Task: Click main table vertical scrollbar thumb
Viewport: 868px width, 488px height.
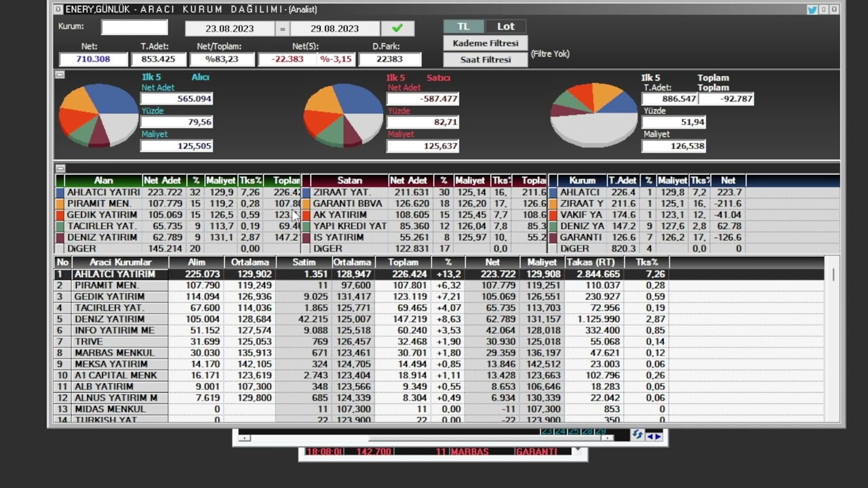Action: tap(833, 275)
